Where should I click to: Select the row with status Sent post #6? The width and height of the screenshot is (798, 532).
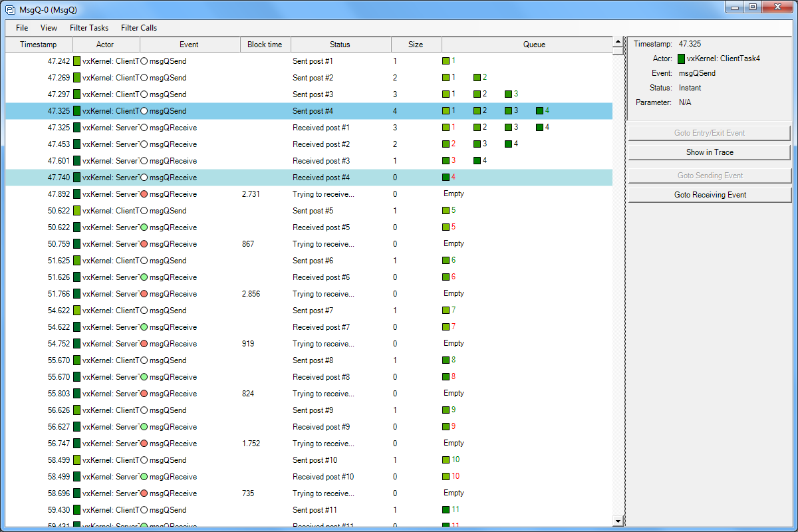click(309, 261)
